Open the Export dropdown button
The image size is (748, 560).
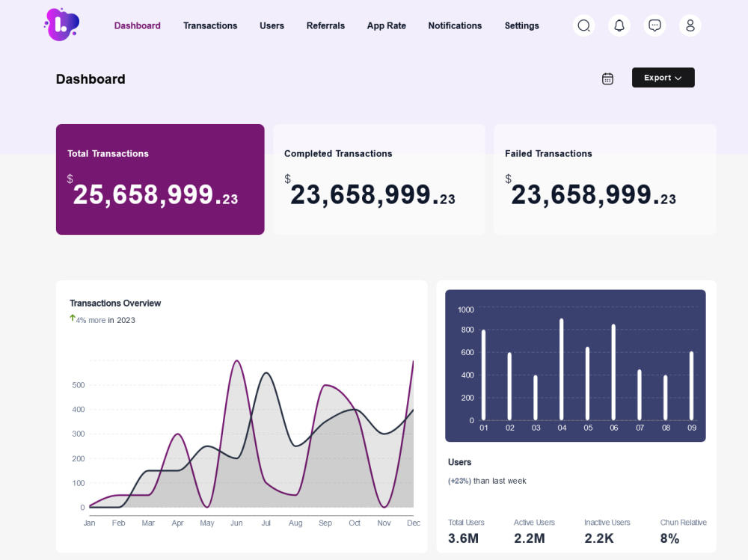point(663,77)
